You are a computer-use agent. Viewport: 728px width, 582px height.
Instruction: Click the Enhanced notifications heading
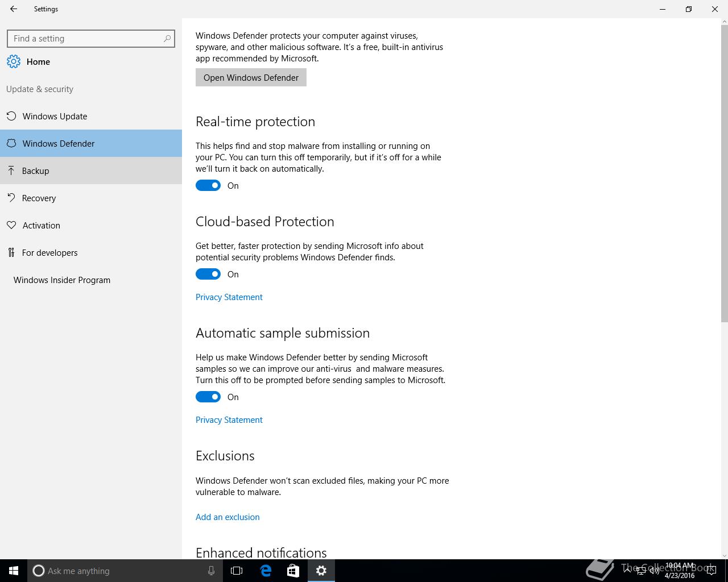pos(261,552)
